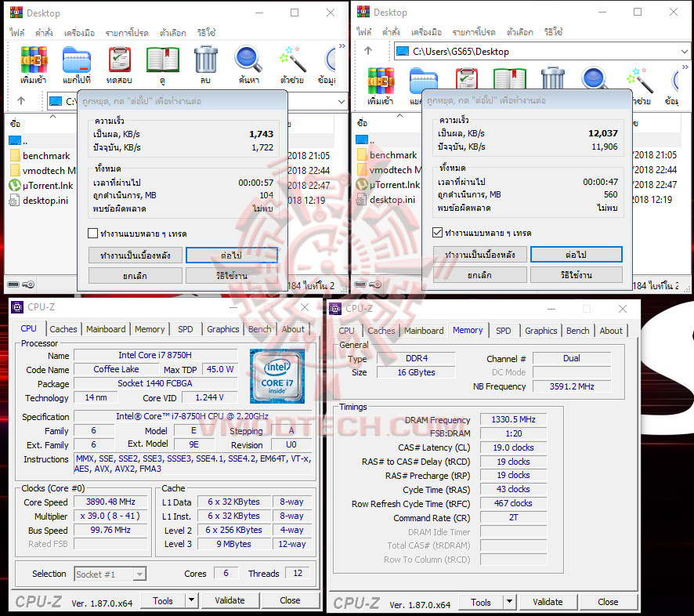Open File menu in left WinRAR window
The width and height of the screenshot is (694, 616).
[17, 33]
